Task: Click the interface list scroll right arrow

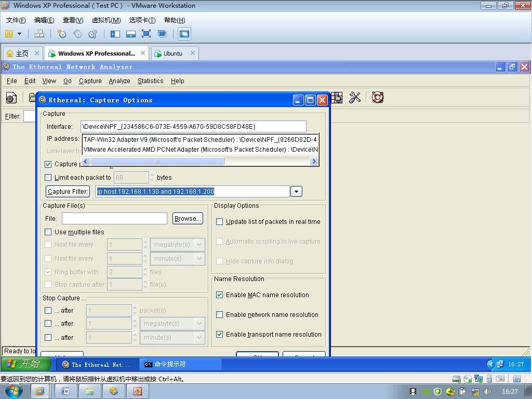Action: [314, 161]
